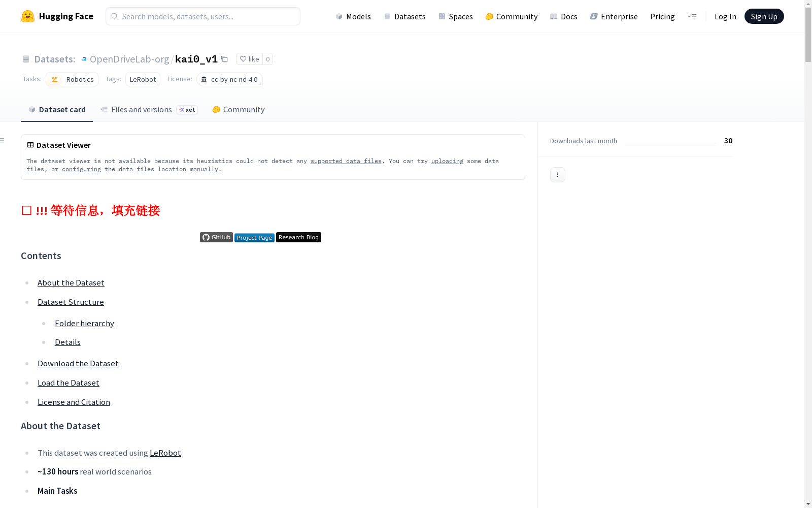Open Enterprise in top navigation
This screenshot has width=812, height=508.
pyautogui.click(x=614, y=16)
